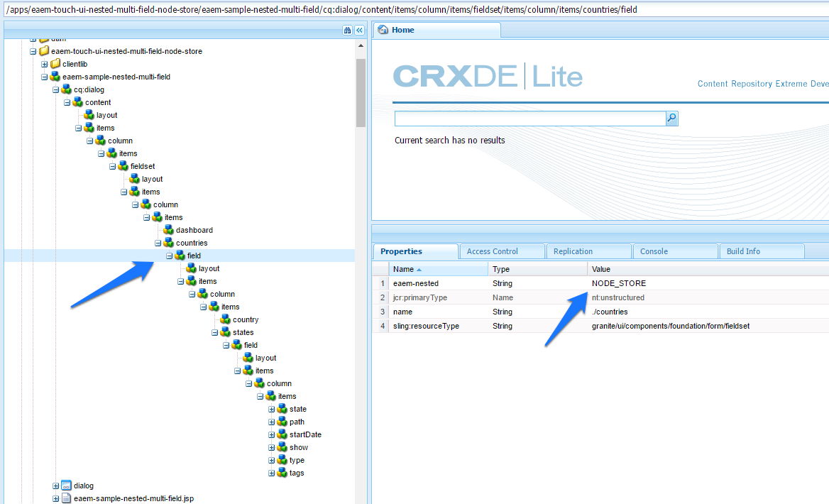
Task: Click the Type column header
Action: 538,269
